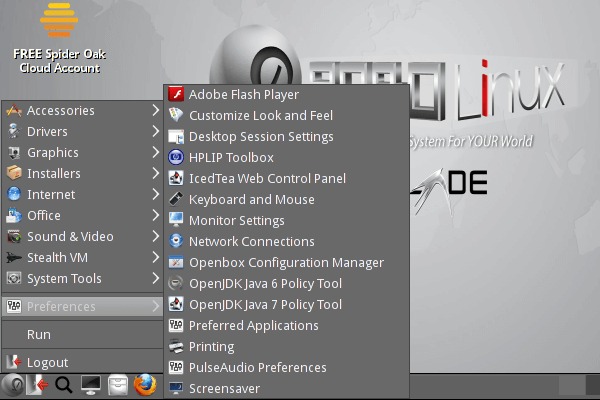600x400 pixels.
Task: Expand the System Tools submenu arrow
Action: (x=155, y=278)
